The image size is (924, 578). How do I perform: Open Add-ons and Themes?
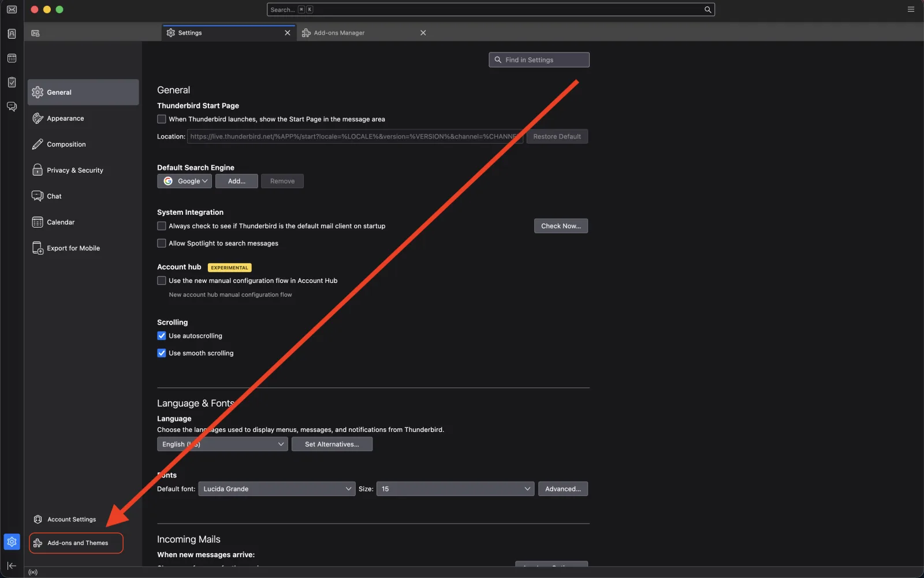76,543
